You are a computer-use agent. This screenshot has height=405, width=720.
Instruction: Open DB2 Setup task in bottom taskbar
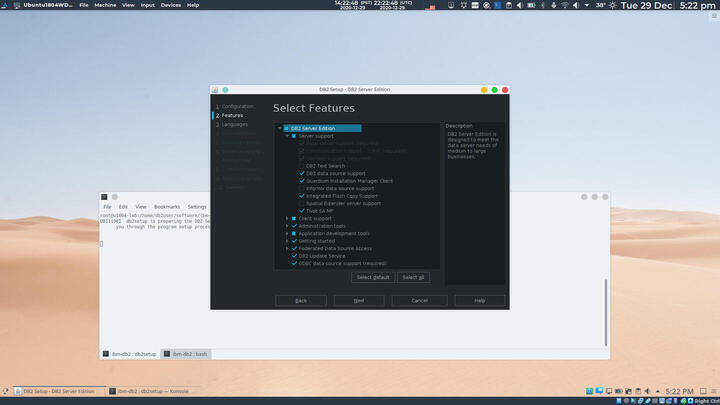click(x=59, y=391)
